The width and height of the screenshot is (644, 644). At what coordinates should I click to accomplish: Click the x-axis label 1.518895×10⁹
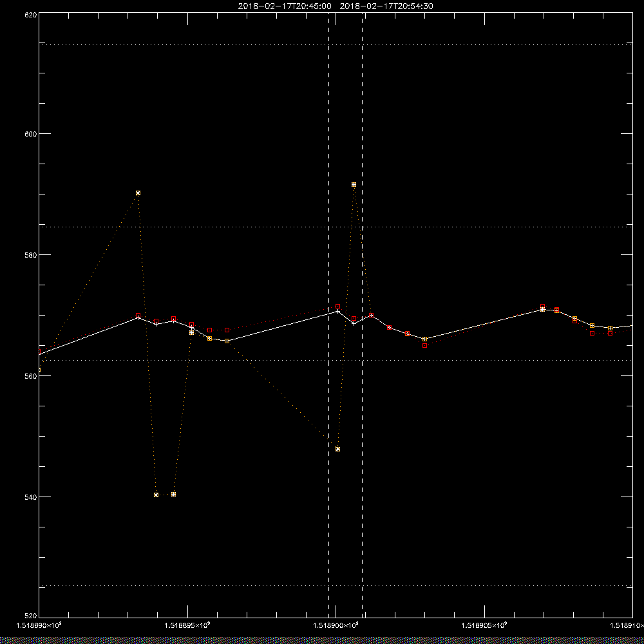(187, 625)
